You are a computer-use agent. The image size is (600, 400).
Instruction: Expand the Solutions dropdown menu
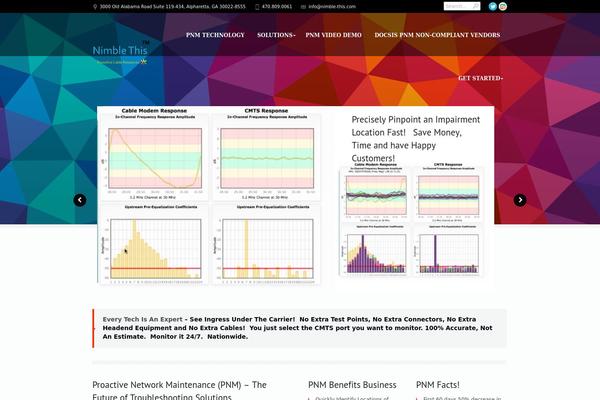[276, 35]
